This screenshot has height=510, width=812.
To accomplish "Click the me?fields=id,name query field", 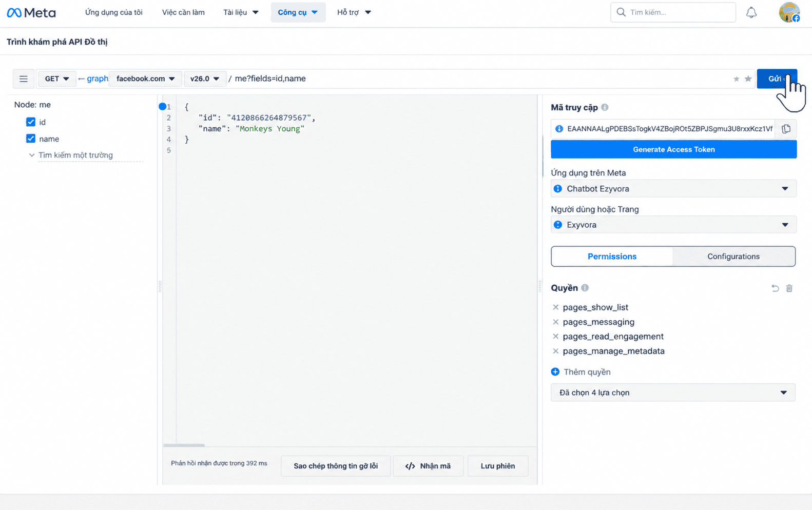I will [270, 79].
